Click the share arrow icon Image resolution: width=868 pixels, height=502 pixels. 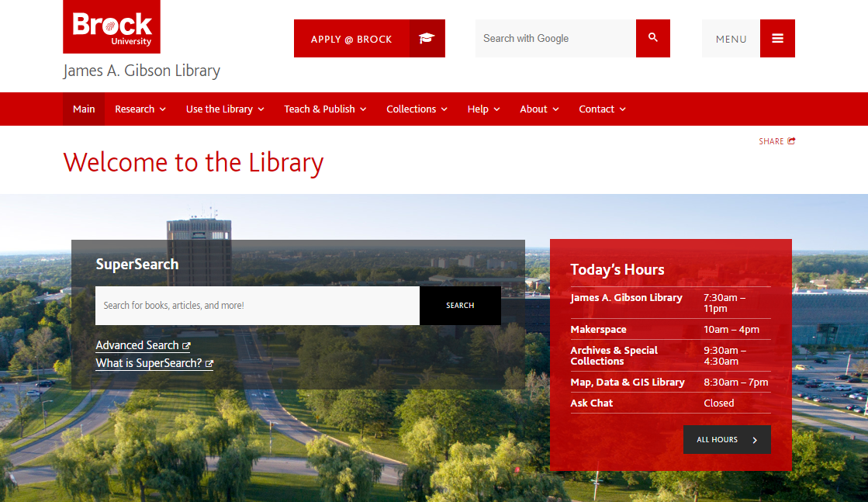coord(792,141)
